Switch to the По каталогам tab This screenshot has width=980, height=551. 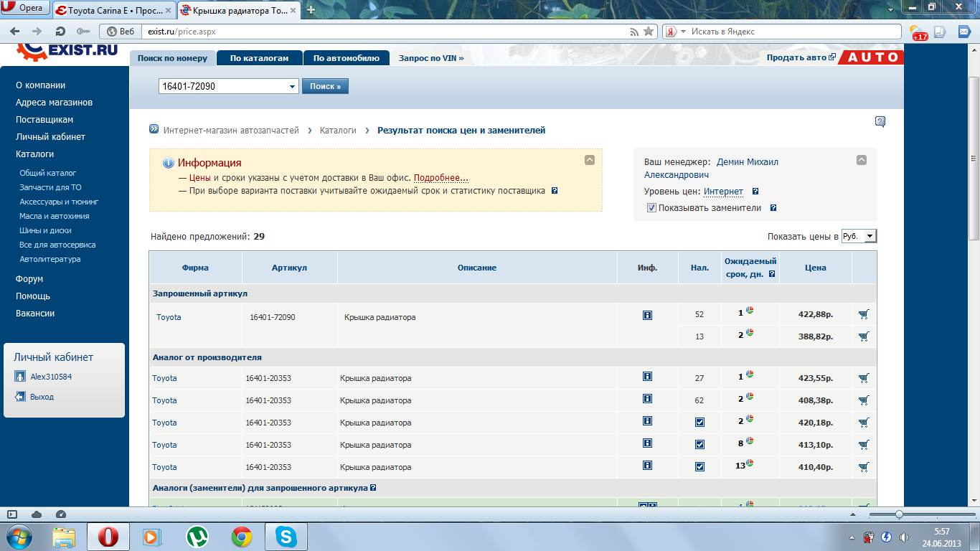[259, 58]
